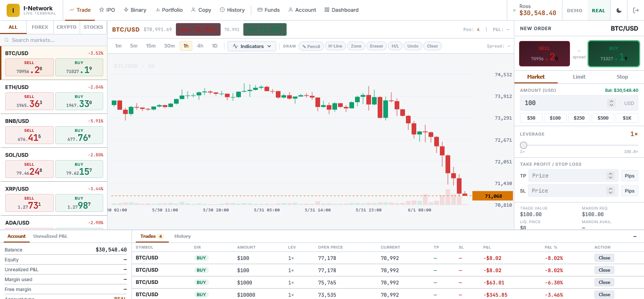Open the Copy trading page
Viewport: 644px width, 299px height.
[x=201, y=10]
